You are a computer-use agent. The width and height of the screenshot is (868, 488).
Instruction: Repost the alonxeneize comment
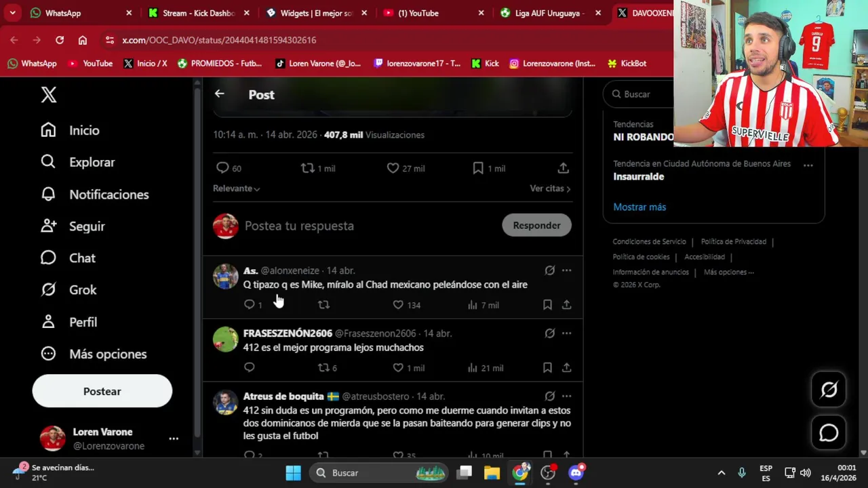323,305
